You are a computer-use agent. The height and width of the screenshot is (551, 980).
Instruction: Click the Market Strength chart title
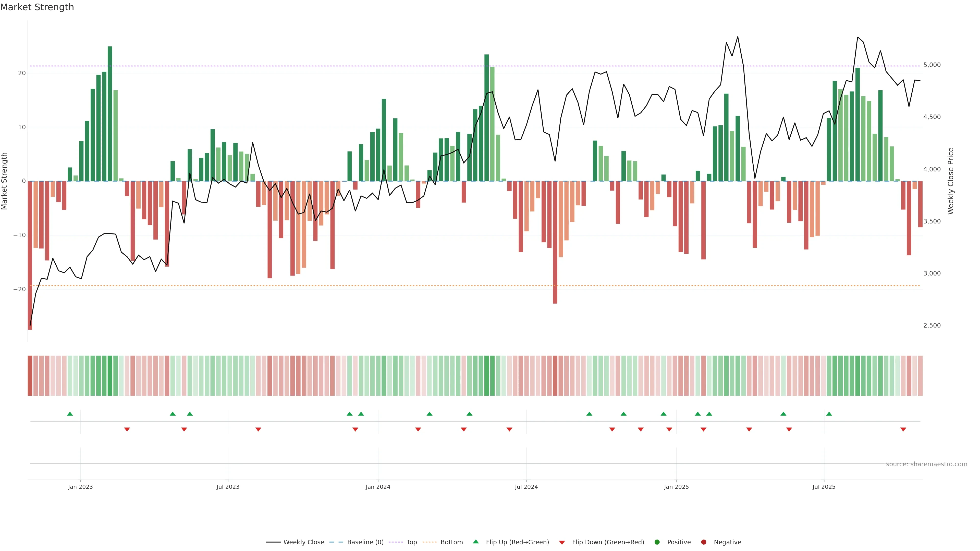click(37, 7)
